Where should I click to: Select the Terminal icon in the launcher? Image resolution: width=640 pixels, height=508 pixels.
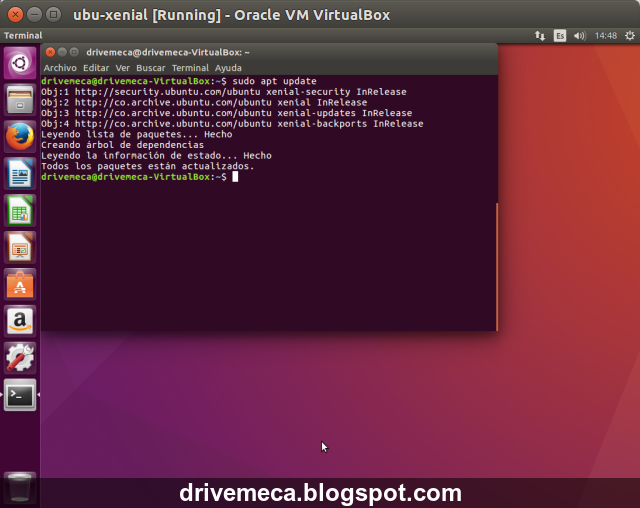(x=20, y=395)
